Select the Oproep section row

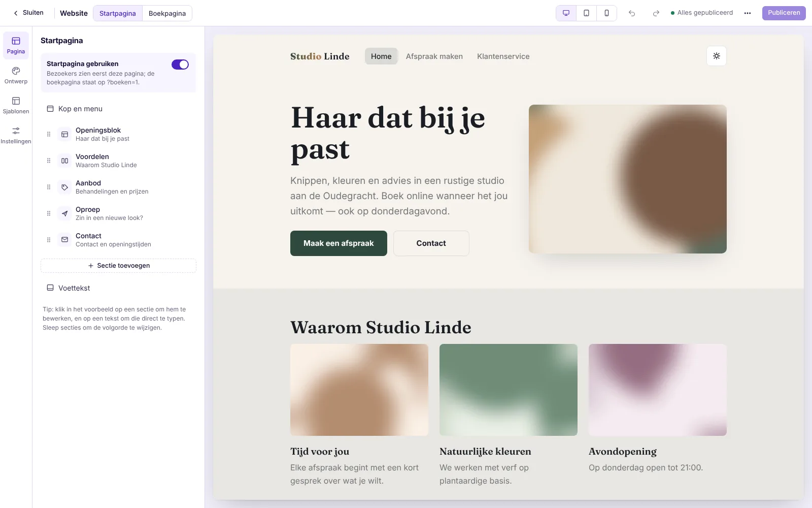tap(118, 213)
